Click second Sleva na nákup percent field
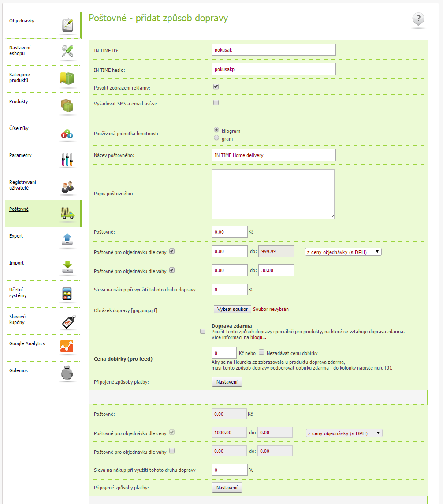Viewport: 443px width, 504px height. pos(230,470)
